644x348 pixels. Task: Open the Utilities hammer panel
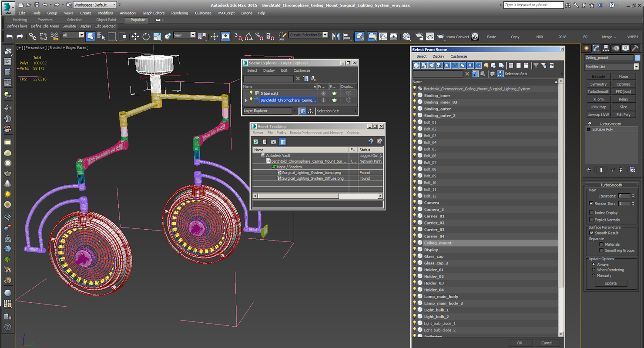coord(635,48)
